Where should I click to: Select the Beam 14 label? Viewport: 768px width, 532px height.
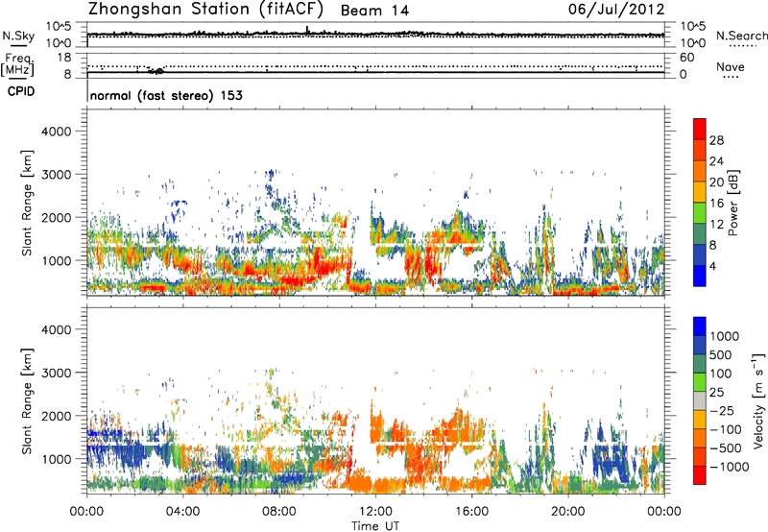[374, 11]
